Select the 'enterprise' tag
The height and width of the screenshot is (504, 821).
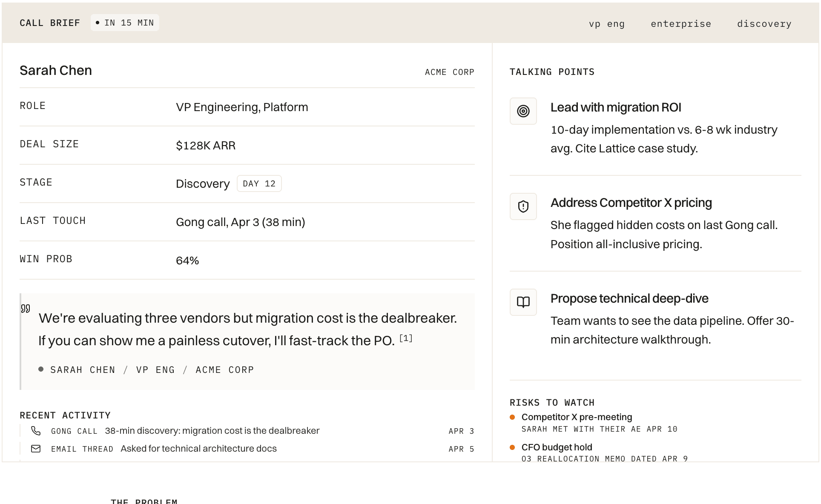680,24
